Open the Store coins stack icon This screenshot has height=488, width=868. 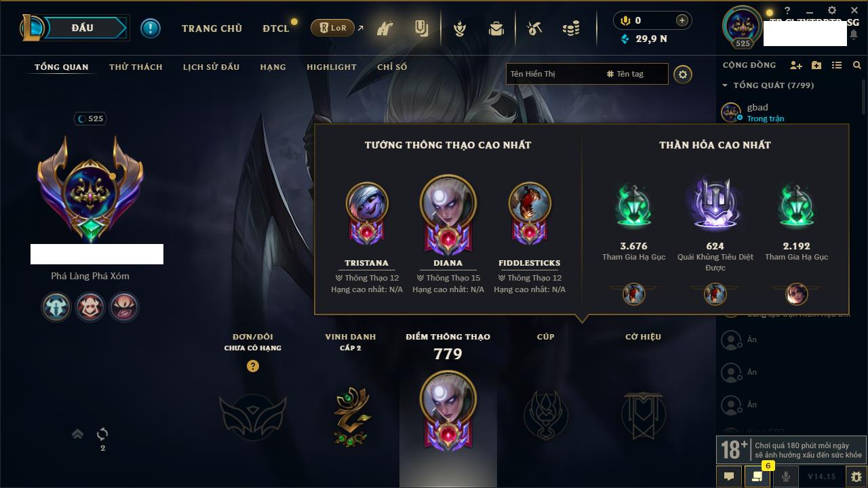[x=571, y=28]
